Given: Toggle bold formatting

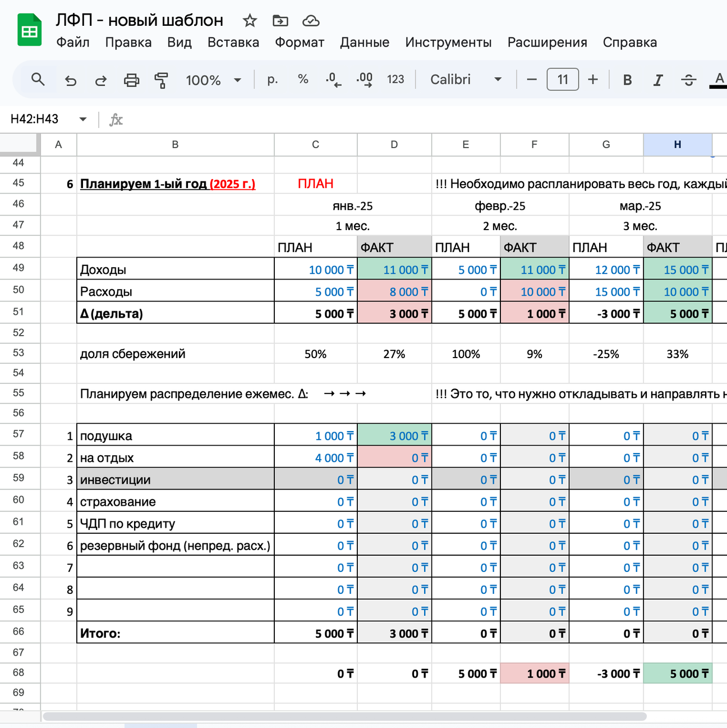Looking at the screenshot, I should tap(627, 80).
